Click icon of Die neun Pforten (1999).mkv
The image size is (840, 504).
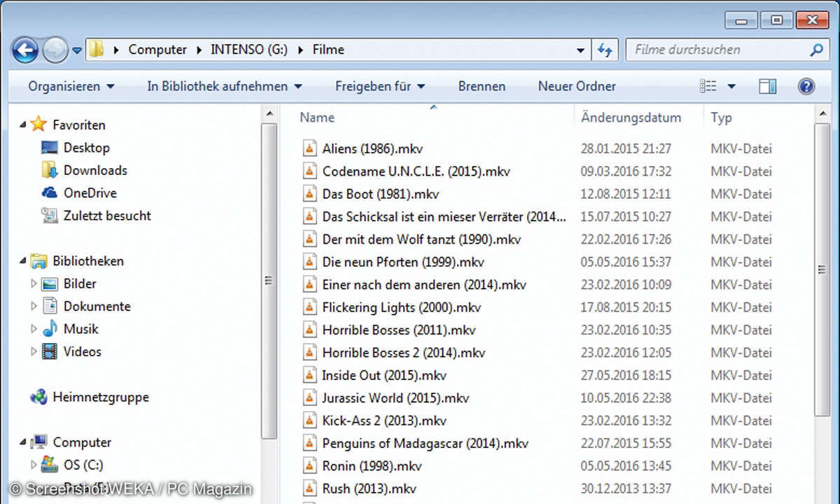tap(310, 262)
